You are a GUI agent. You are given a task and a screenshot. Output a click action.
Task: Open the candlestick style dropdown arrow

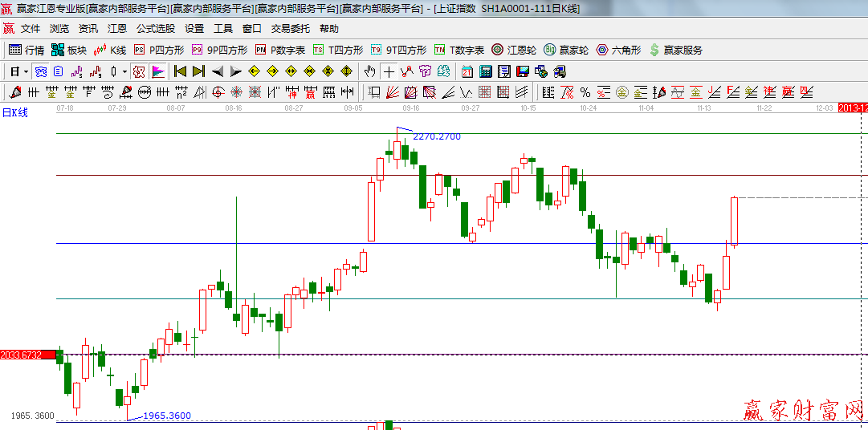(x=124, y=71)
